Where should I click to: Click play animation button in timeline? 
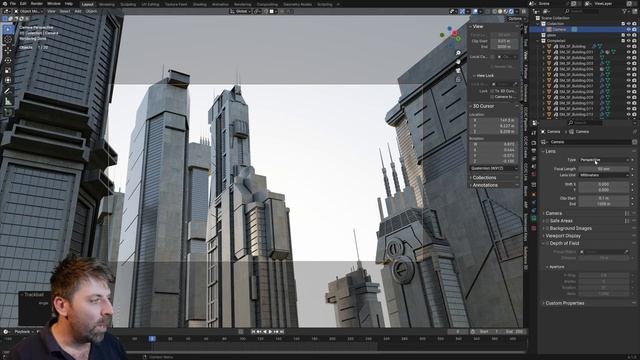point(270,332)
